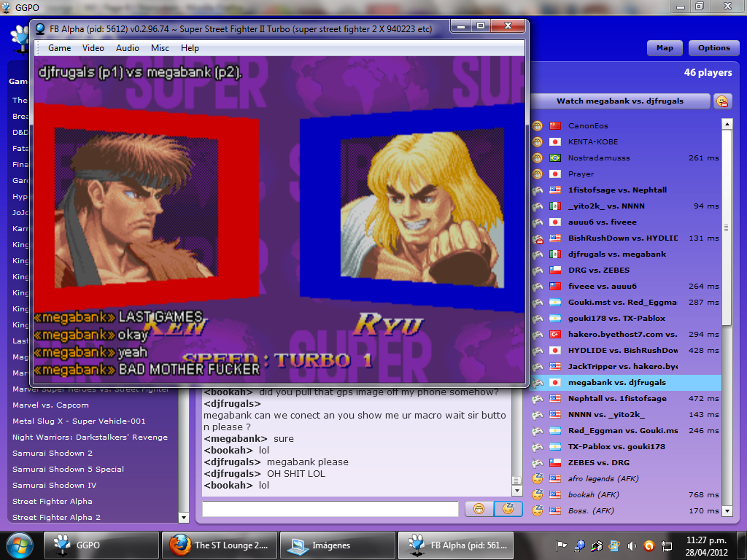The width and height of the screenshot is (747, 560).
Task: Click the Action Center flag tray icon
Action: tap(562, 545)
